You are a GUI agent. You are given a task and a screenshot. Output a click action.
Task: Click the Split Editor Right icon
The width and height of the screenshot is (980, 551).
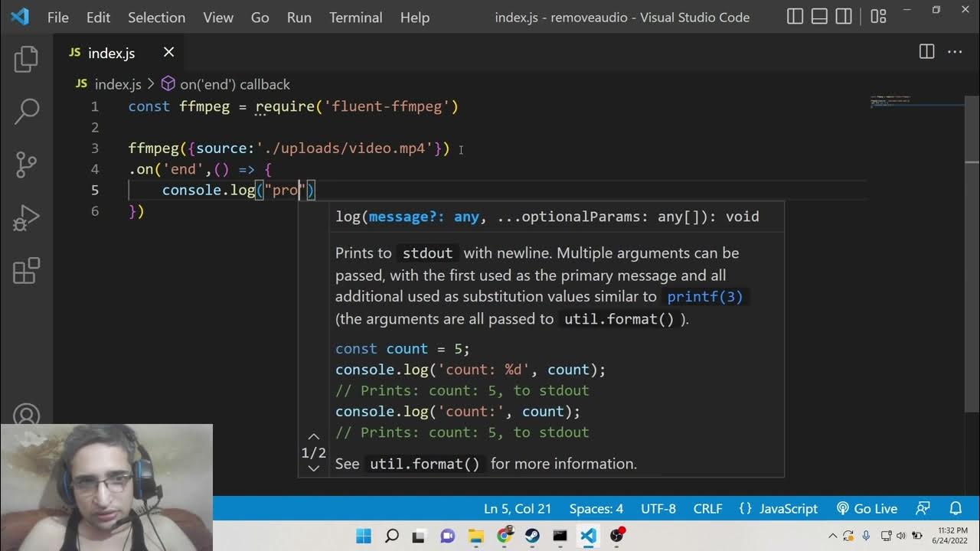(x=926, y=52)
